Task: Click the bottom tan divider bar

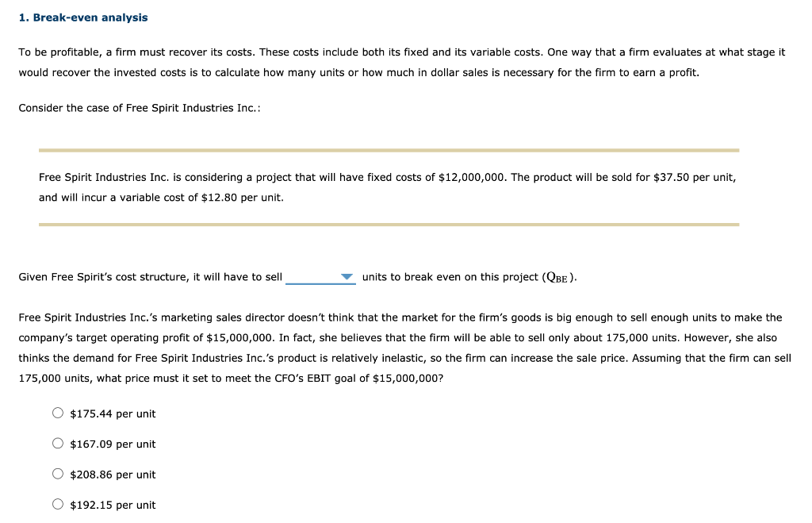Action: point(388,225)
